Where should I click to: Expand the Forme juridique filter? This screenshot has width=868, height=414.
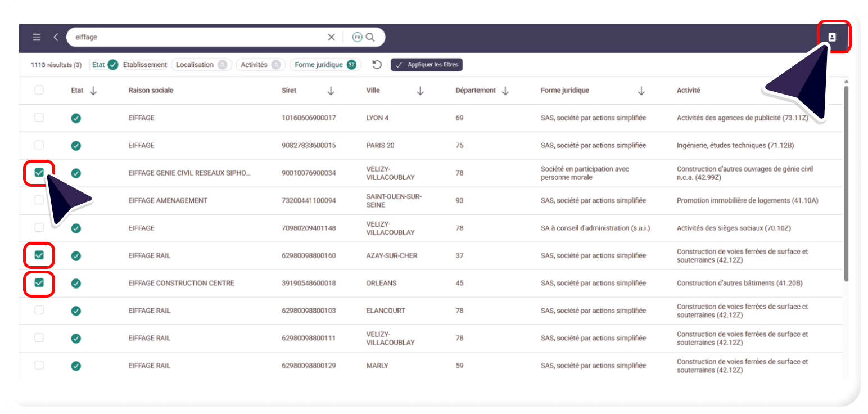click(x=325, y=65)
